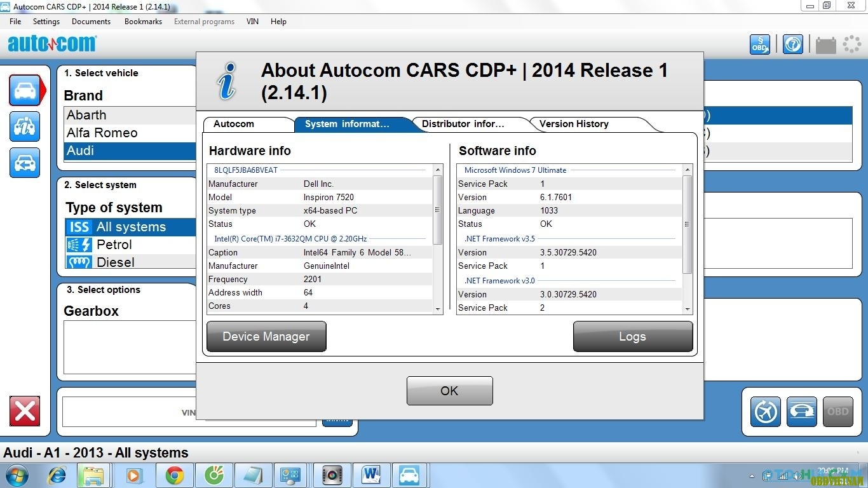Click the Hardware info scrollbar thumb
Viewport: 868px width, 488px height.
437,210
